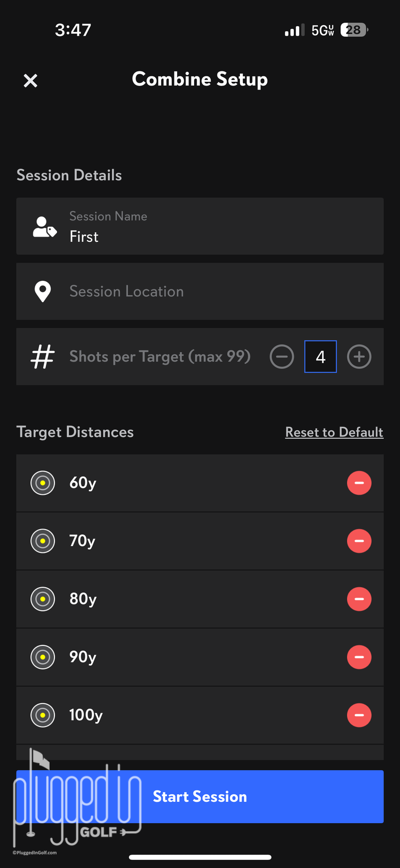The height and width of the screenshot is (868, 400).
Task: Remove the 100y target distance
Action: pos(359,715)
